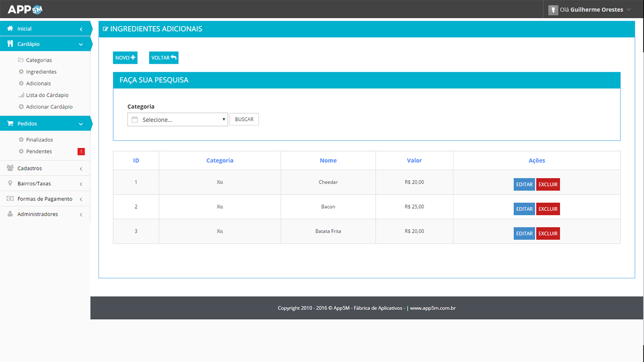Click the shopping cart Pedidos icon

pos(10,124)
